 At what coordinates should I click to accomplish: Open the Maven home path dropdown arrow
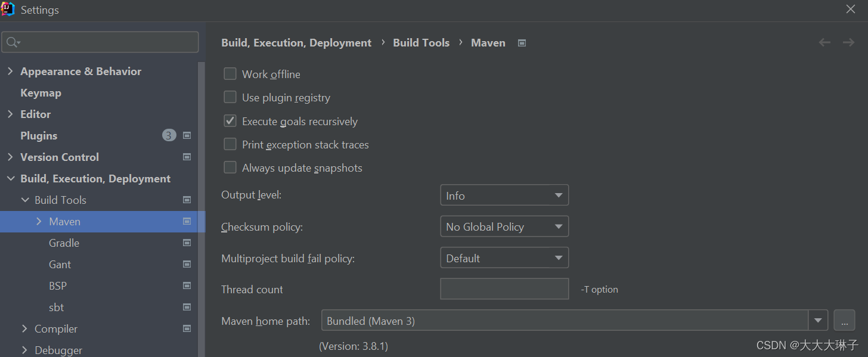[818, 321]
